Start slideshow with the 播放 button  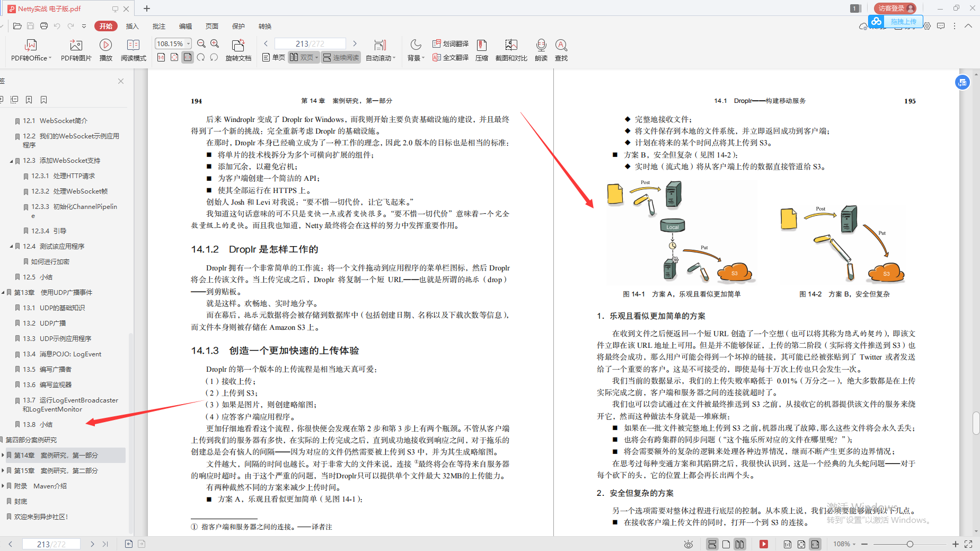(x=106, y=50)
